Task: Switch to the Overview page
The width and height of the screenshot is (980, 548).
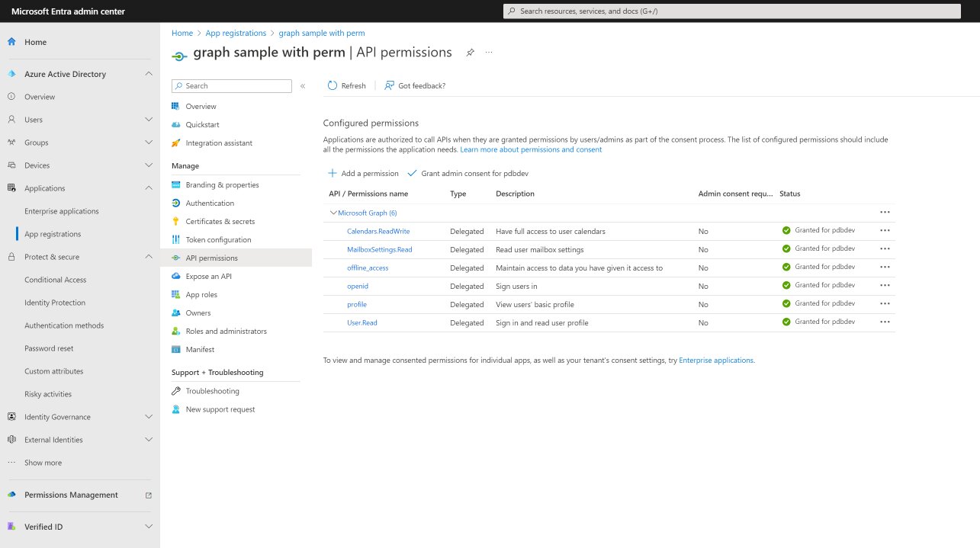Action: 199,106
